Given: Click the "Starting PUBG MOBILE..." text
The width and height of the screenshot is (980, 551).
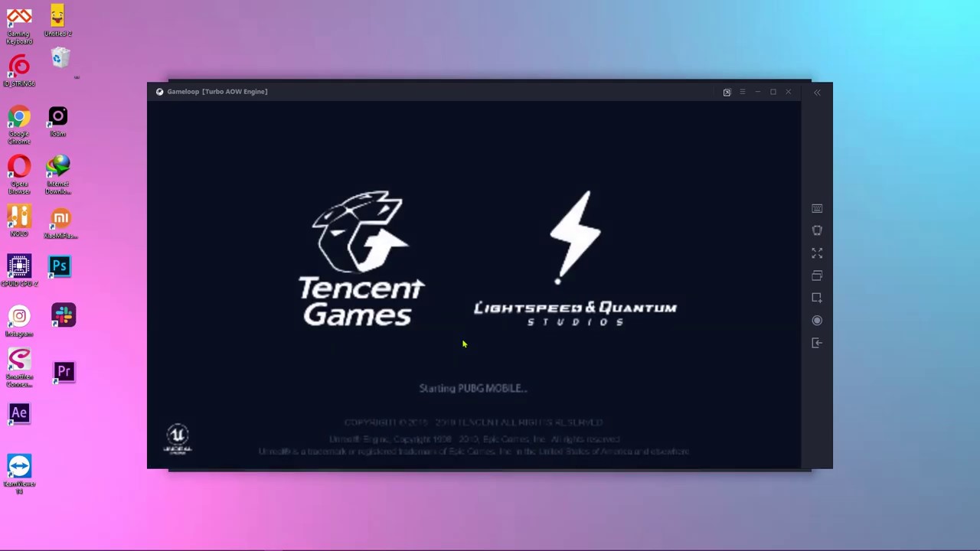Looking at the screenshot, I should point(473,388).
